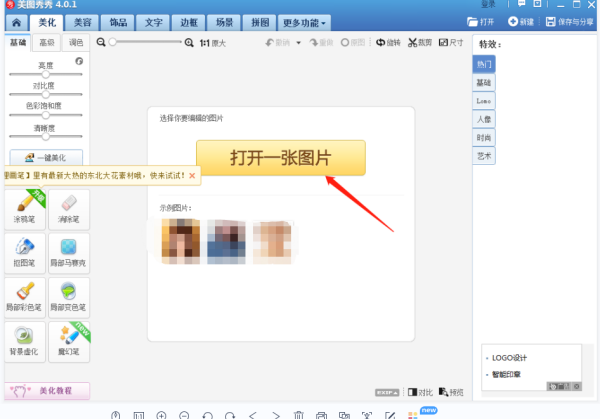
Task: Expand the EXIF info panel
Action: pyautogui.click(x=387, y=393)
